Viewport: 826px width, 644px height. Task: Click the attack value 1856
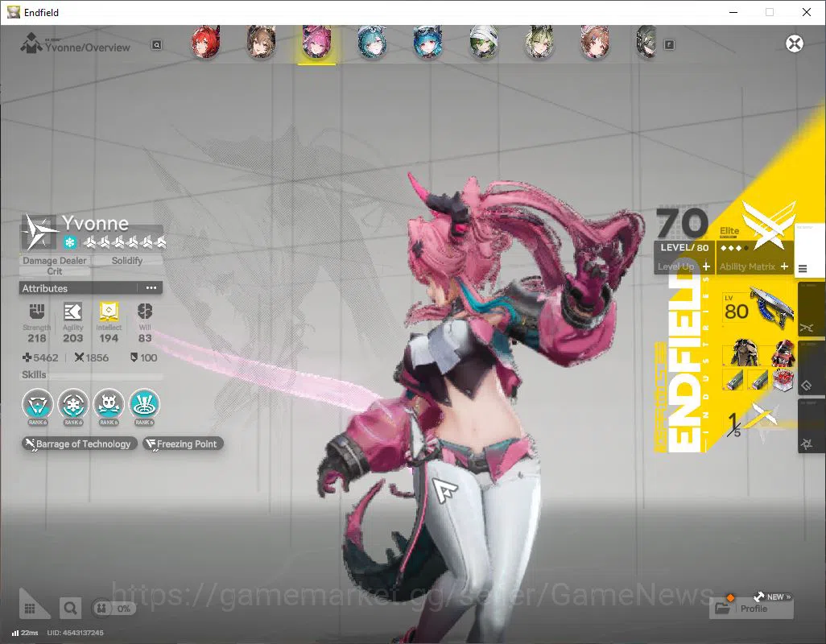[x=92, y=357]
